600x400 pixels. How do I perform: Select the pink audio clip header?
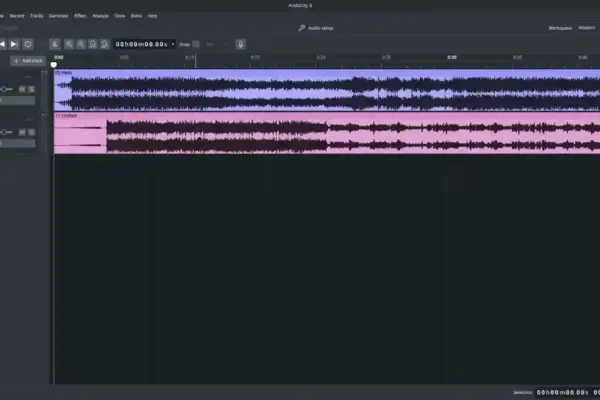(x=327, y=115)
